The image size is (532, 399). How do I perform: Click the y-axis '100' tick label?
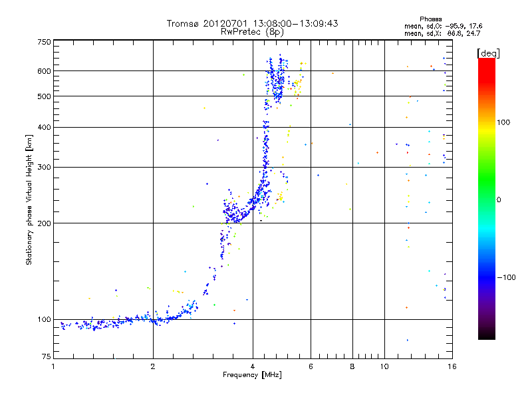pyautogui.click(x=44, y=320)
